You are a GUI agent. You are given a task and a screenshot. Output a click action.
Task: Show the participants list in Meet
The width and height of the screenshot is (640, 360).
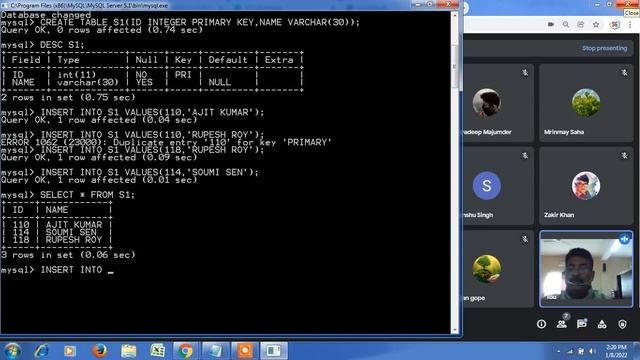click(562, 324)
